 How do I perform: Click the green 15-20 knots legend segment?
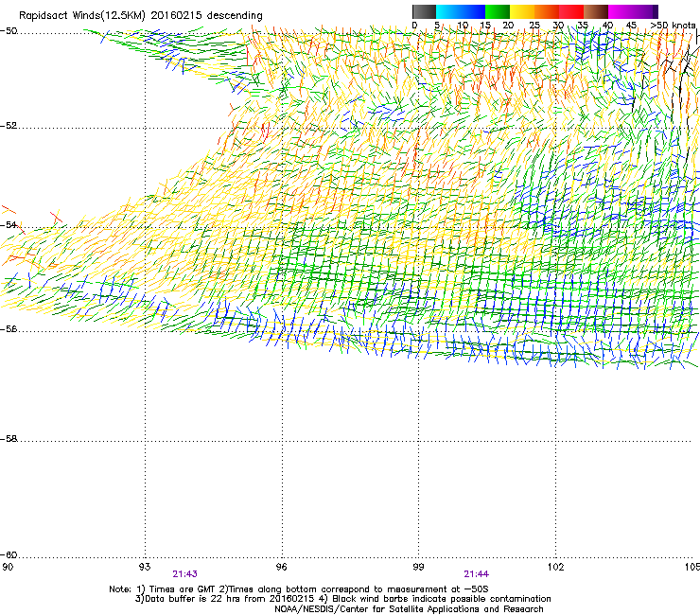click(498, 11)
